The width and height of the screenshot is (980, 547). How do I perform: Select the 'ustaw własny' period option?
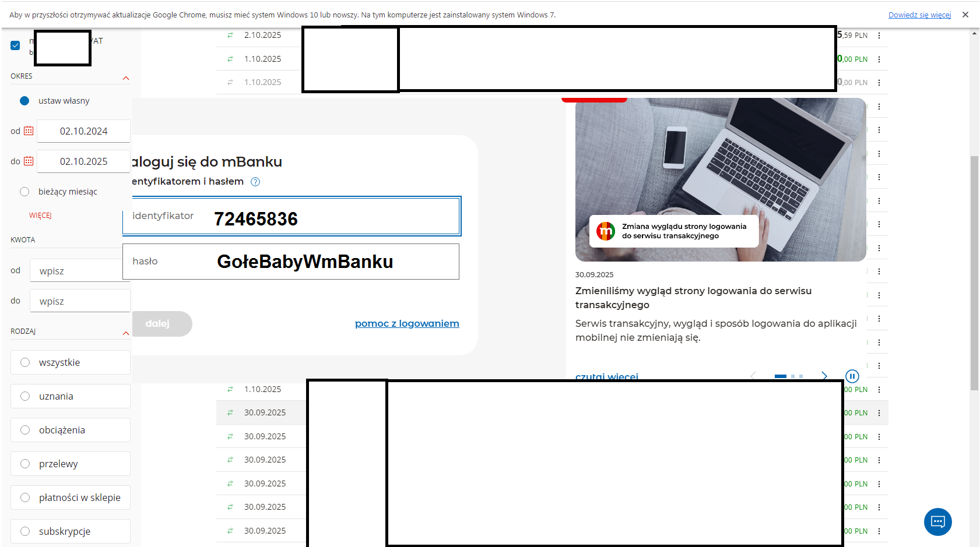tap(24, 101)
